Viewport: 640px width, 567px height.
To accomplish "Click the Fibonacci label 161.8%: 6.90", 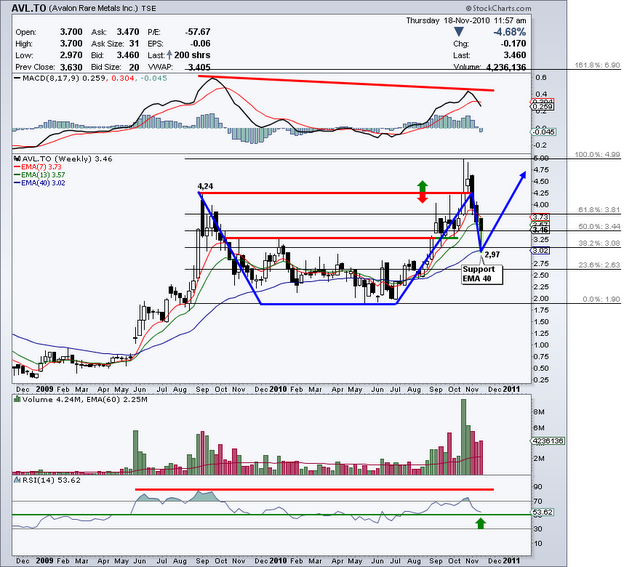I will [597, 65].
